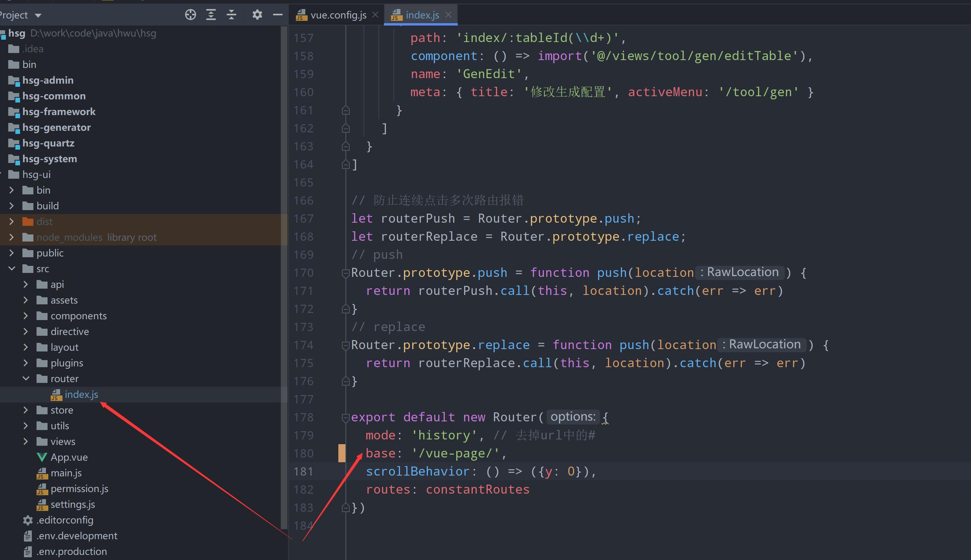This screenshot has height=560, width=971.
Task: Open the Project view dropdown
Action: pyautogui.click(x=38, y=16)
